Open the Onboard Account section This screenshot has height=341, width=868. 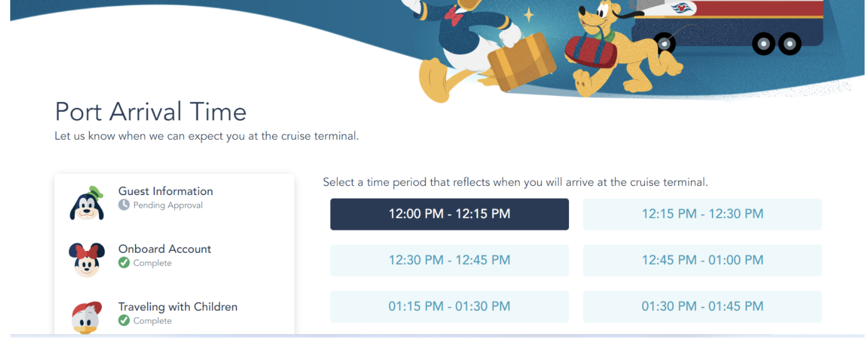pos(165,249)
